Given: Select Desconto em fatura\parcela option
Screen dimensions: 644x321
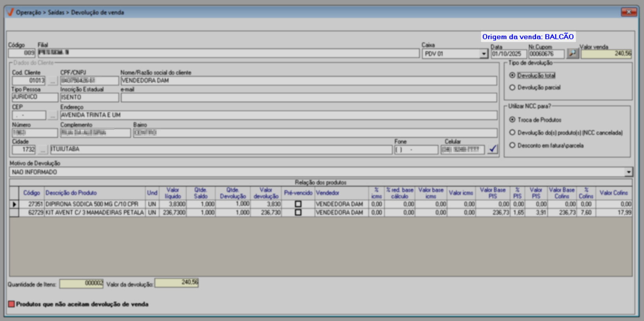Looking at the screenshot, I should coord(512,145).
